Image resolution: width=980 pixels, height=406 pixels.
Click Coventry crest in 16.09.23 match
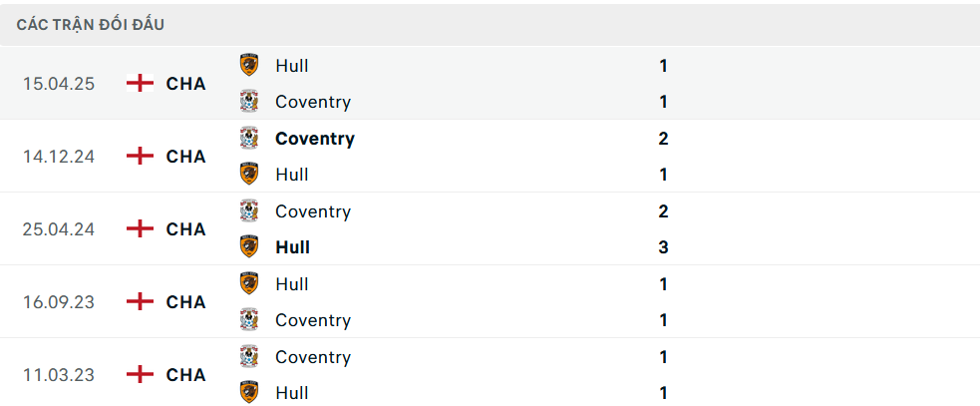[x=249, y=319]
